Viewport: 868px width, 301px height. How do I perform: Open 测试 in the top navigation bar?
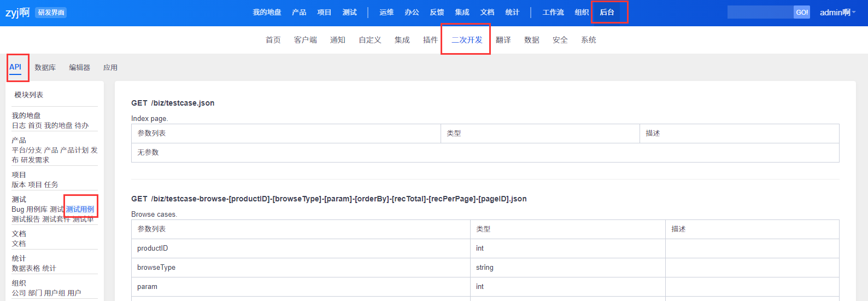[349, 12]
